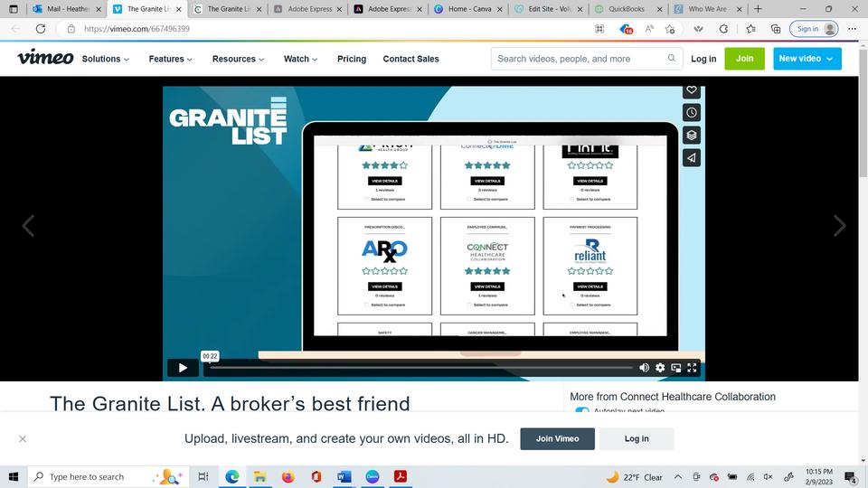Close the QuickBooks tab
Screen dimensions: 868x488
coord(659,9)
